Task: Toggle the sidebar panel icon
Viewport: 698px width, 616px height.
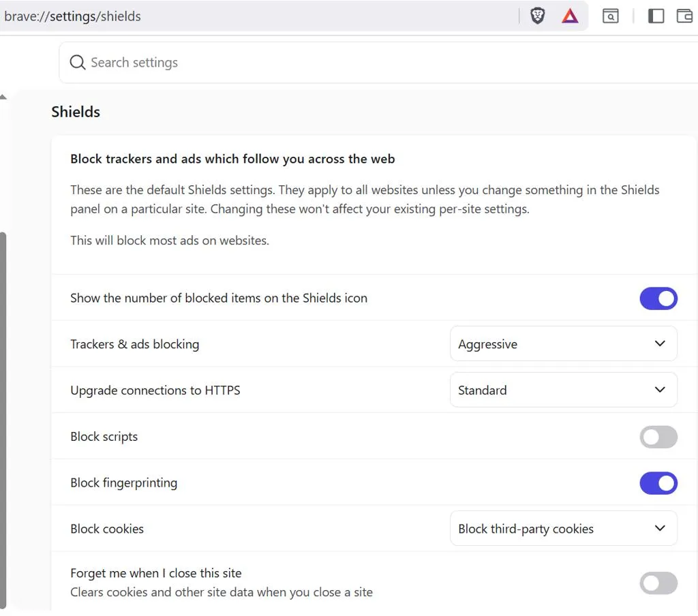Action: point(656,16)
